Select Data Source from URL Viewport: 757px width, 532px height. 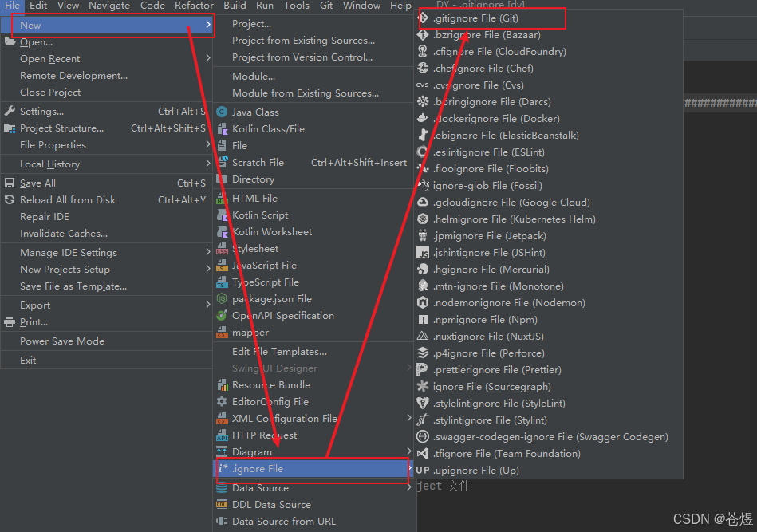[314, 522]
